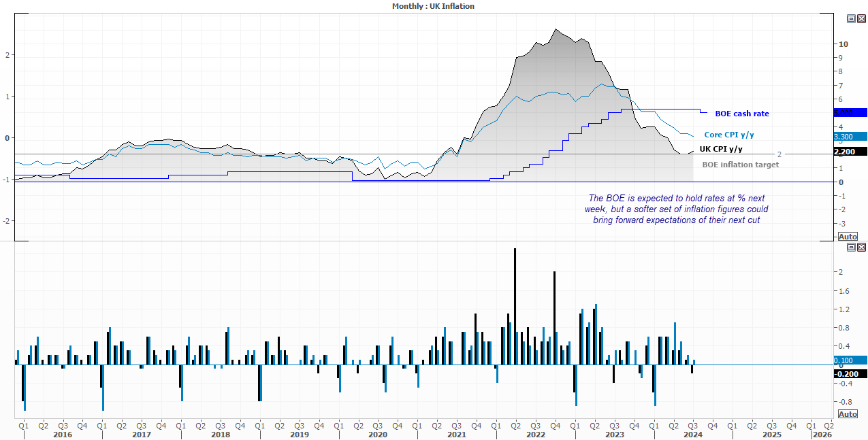Maximize the upper UK Inflation chart panel
Image resolution: width=868 pixels, height=440 pixels.
[851, 19]
